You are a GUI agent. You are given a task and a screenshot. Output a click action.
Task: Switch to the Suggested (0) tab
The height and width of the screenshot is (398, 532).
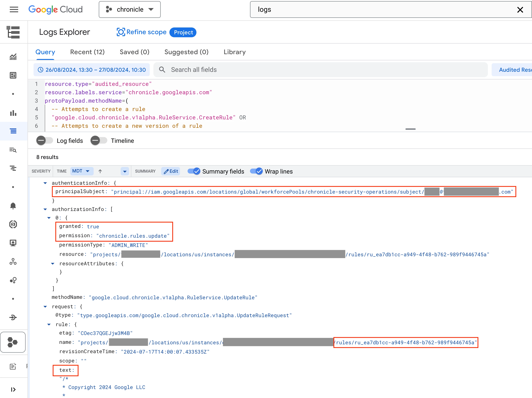coord(186,52)
